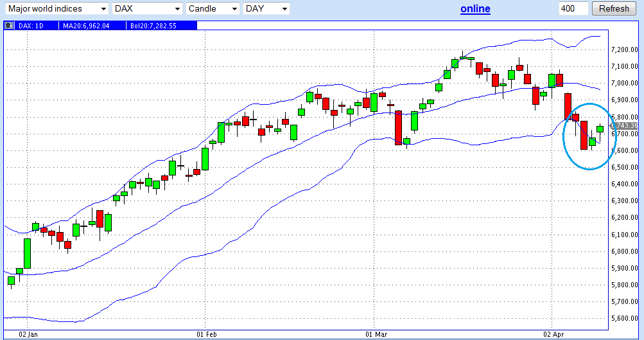The image size is (644, 340).
Task: Click the 6,000.00 price axis label
Action: tap(624, 251)
